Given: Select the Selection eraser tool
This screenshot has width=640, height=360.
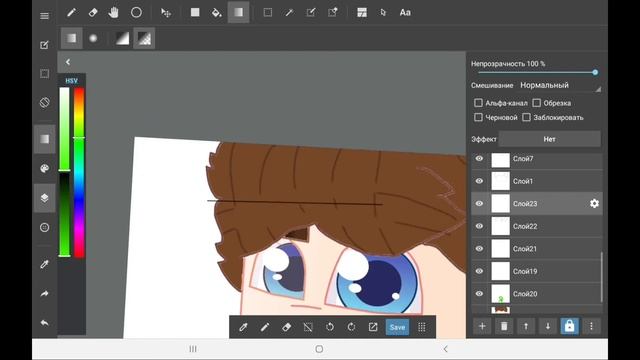Looking at the screenshot, I should [333, 13].
